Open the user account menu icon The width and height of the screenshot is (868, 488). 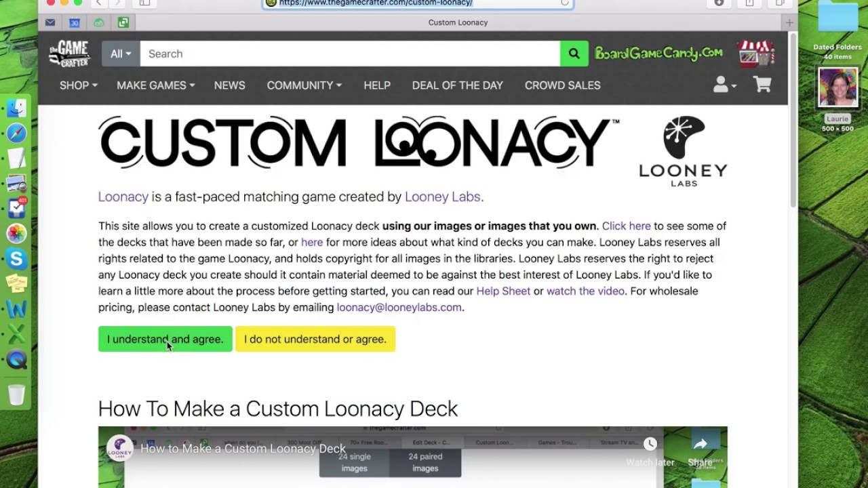coord(724,85)
